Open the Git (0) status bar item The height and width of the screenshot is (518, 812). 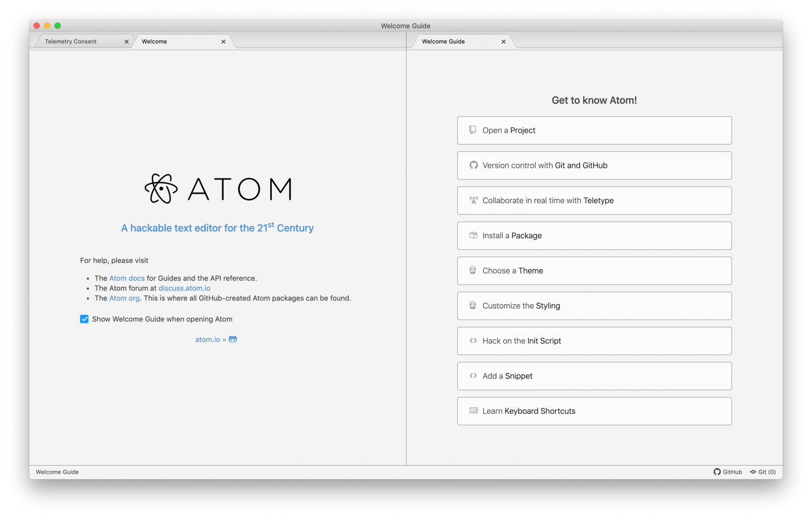tap(763, 472)
